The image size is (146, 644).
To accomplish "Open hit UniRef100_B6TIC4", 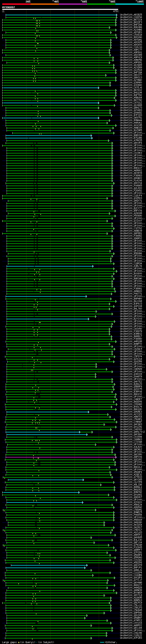I will point(131,20).
